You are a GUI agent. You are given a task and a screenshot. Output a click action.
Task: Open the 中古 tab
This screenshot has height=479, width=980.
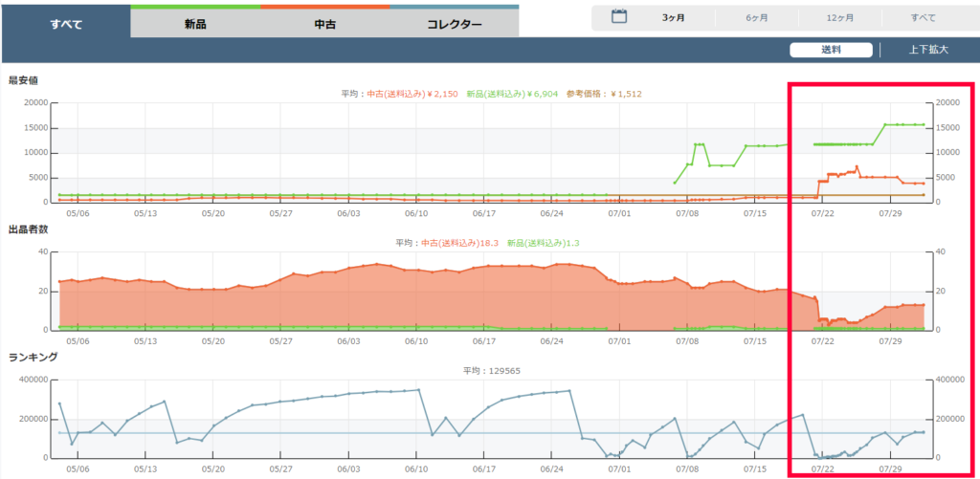(324, 24)
